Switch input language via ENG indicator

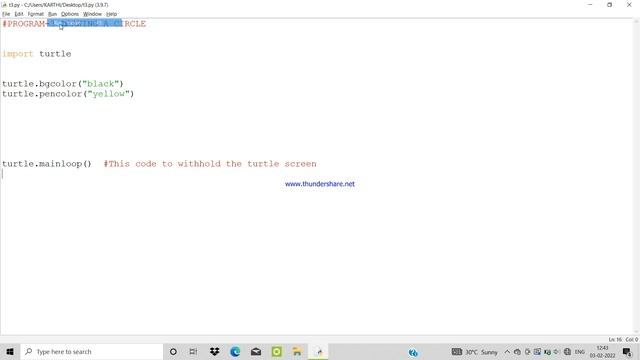(580, 352)
